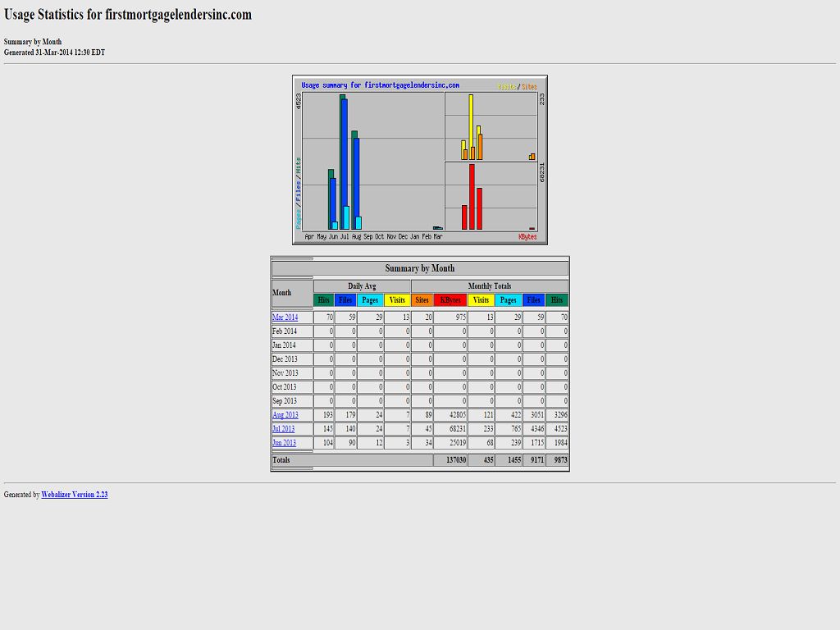Click the 20 Sites cell in Mar 2014
840x630 pixels.
point(422,317)
